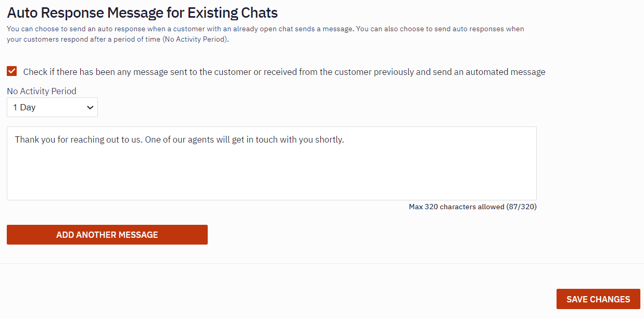Click the '(87/320)' character count
Image resolution: width=644 pixels, height=319 pixels.
[522, 207]
